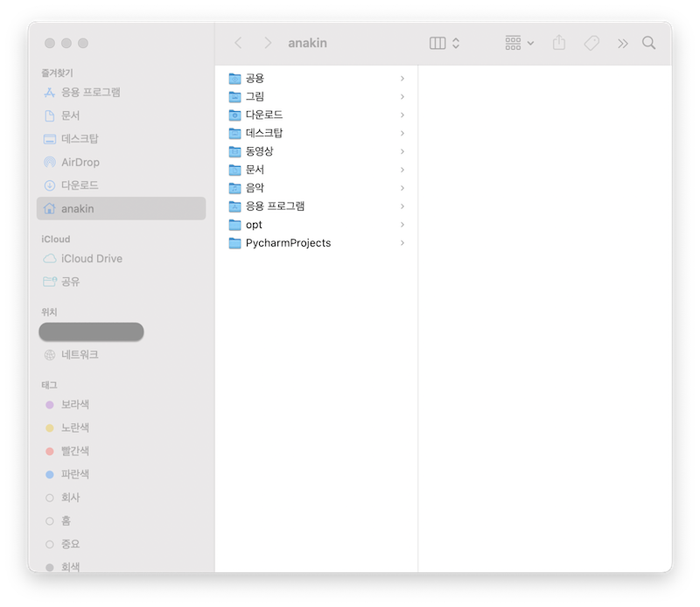This screenshot has width=700, height=607.
Task: Click the opt folder name
Action: click(254, 225)
